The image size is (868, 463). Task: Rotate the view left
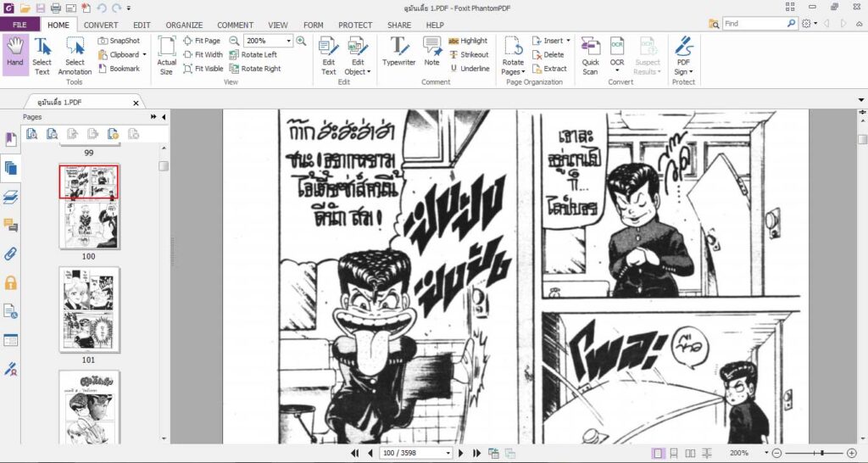coord(253,54)
